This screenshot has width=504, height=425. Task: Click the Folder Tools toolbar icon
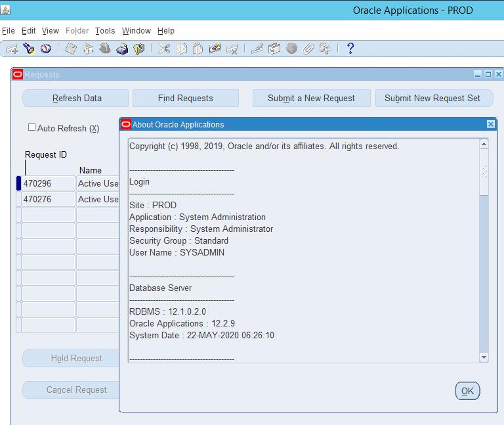click(x=325, y=49)
